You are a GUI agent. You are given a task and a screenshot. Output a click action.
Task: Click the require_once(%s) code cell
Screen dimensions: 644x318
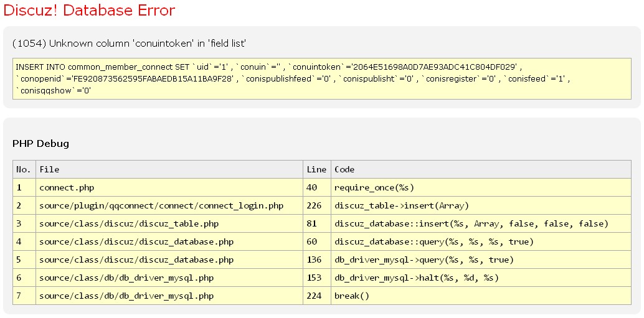374,187
